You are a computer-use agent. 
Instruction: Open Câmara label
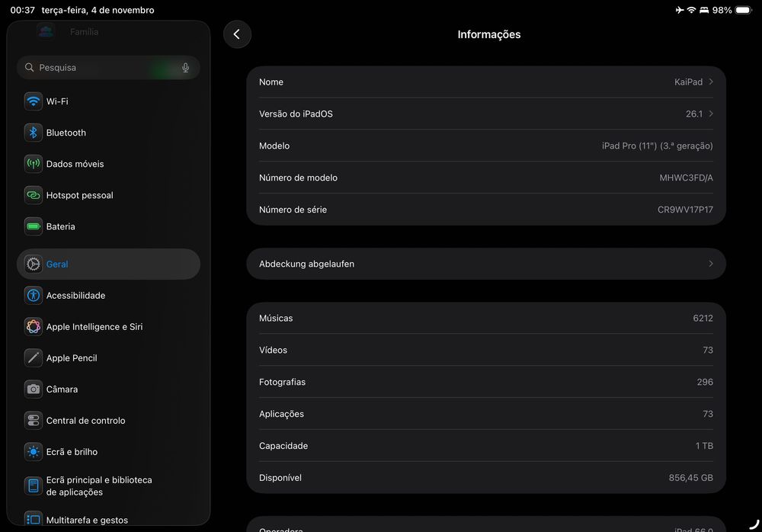[x=62, y=389]
